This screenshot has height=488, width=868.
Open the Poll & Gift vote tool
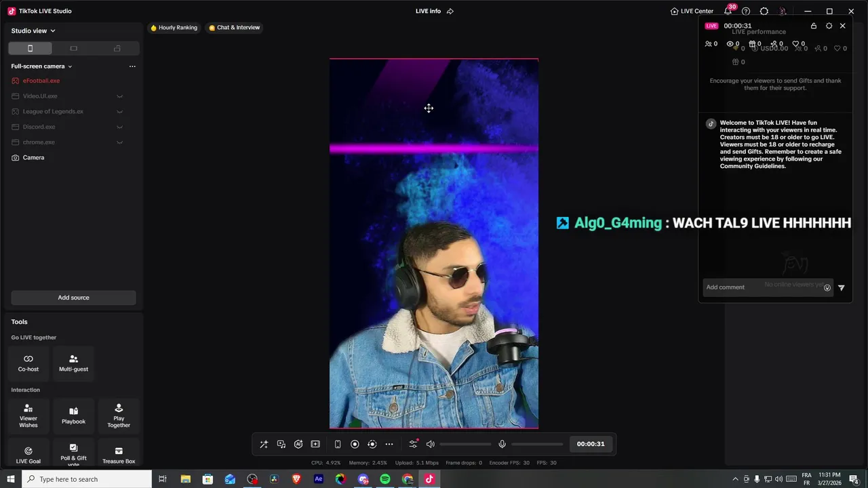pyautogui.click(x=73, y=454)
